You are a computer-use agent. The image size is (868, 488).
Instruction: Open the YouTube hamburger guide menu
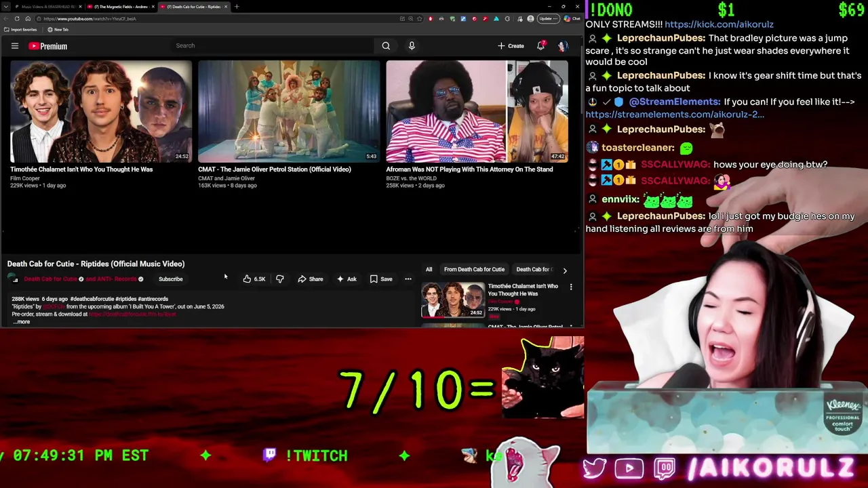click(14, 46)
